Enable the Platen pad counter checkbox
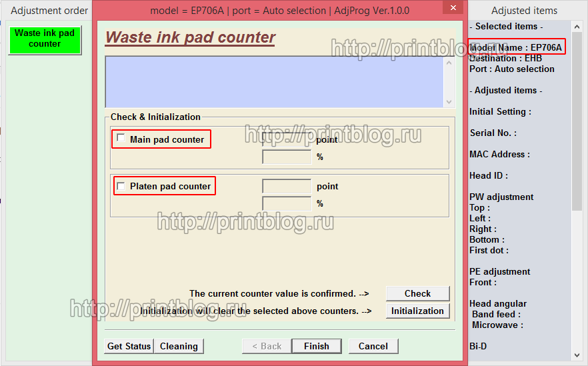The width and height of the screenshot is (588, 366). (x=121, y=186)
